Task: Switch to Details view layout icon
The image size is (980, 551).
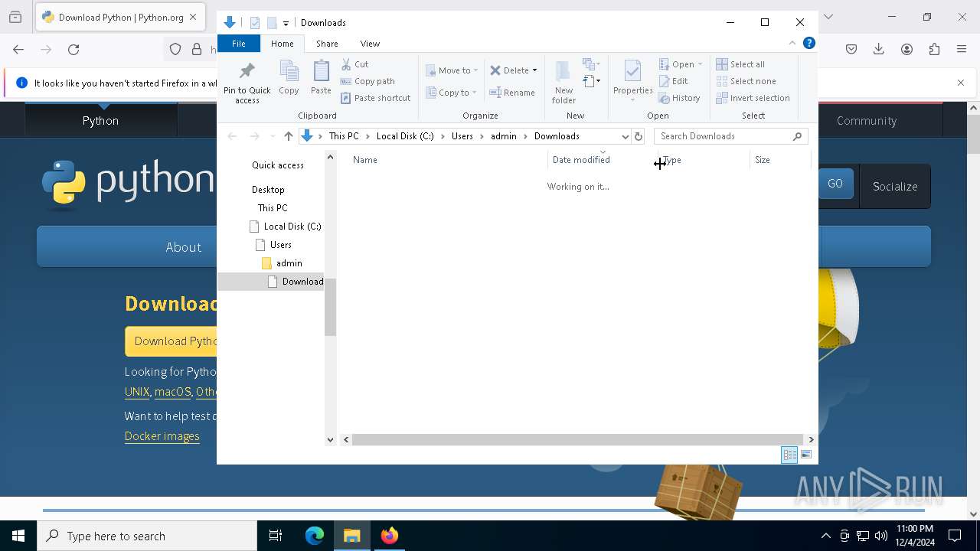Action: pyautogui.click(x=789, y=455)
